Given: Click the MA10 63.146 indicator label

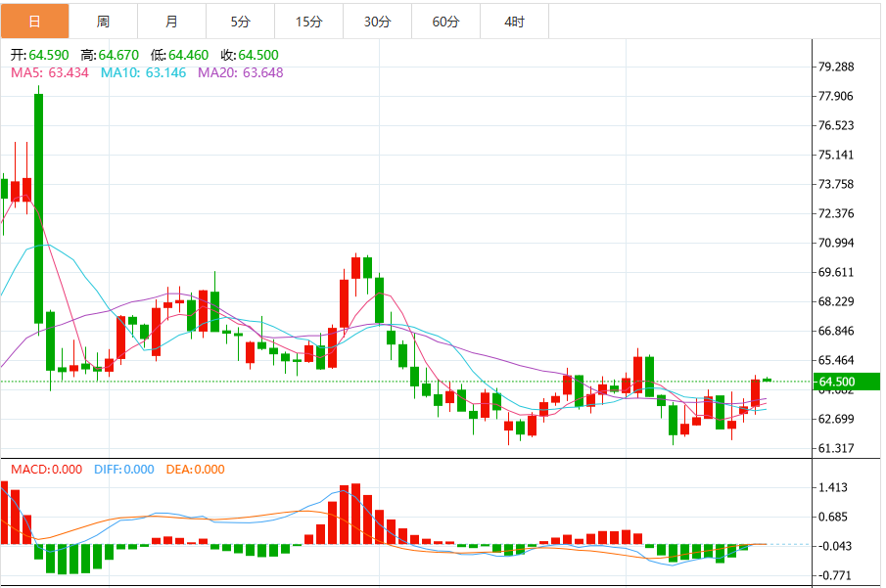Looking at the screenshot, I should tap(145, 72).
